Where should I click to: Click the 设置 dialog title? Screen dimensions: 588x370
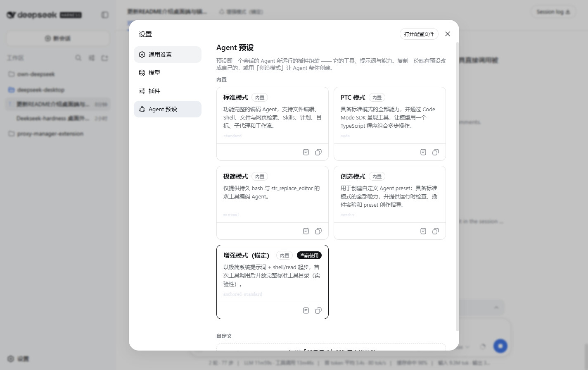(145, 34)
